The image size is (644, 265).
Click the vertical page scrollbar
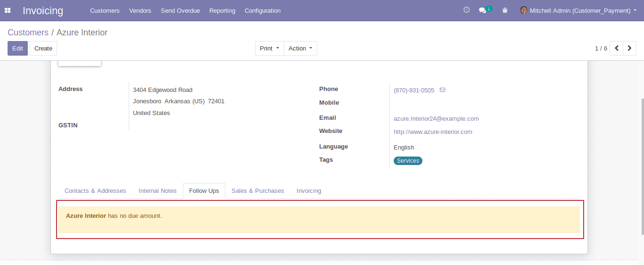642,167
